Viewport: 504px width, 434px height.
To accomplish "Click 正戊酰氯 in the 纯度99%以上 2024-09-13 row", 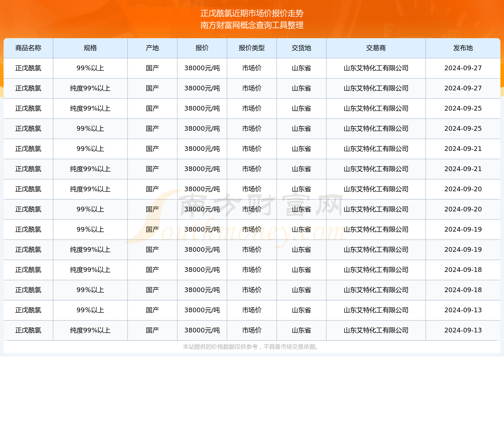I will (x=28, y=330).
